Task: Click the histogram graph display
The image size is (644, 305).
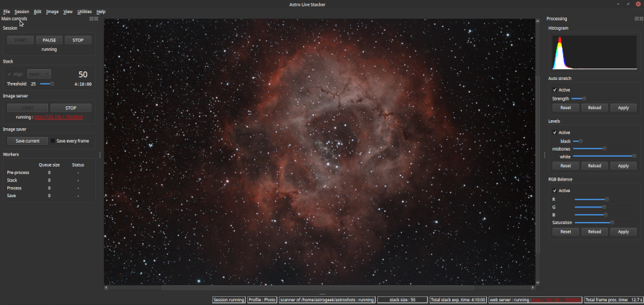Action: coord(592,52)
